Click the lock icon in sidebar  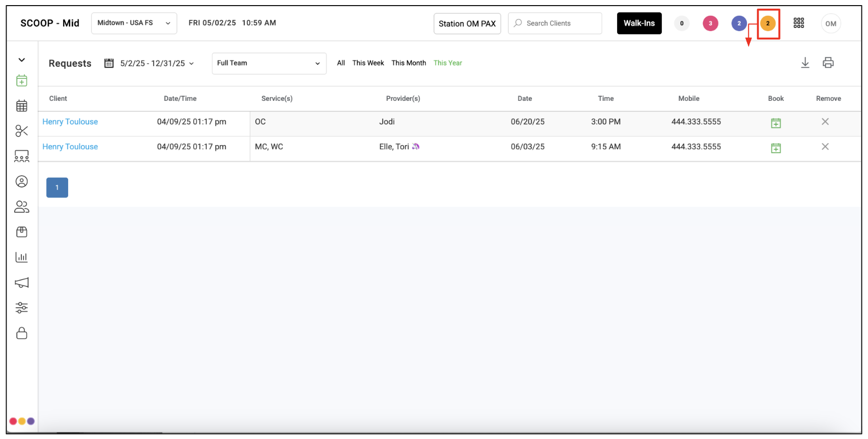coord(21,333)
